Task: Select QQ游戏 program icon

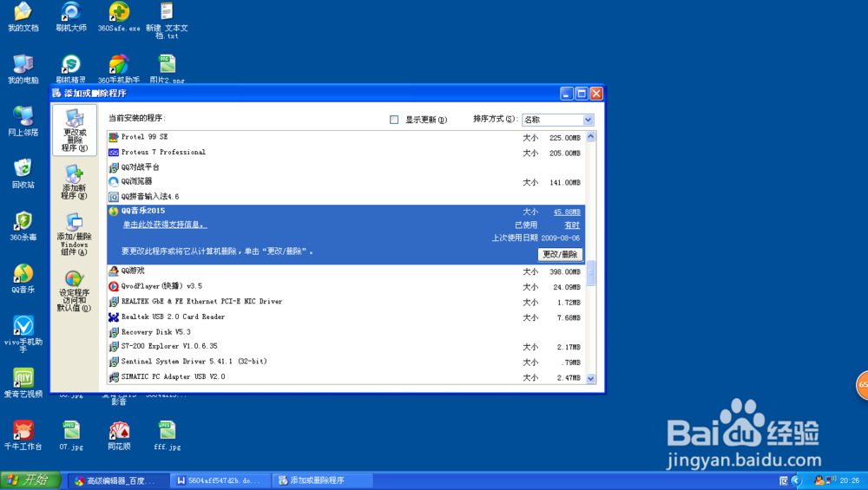Action: pos(114,271)
